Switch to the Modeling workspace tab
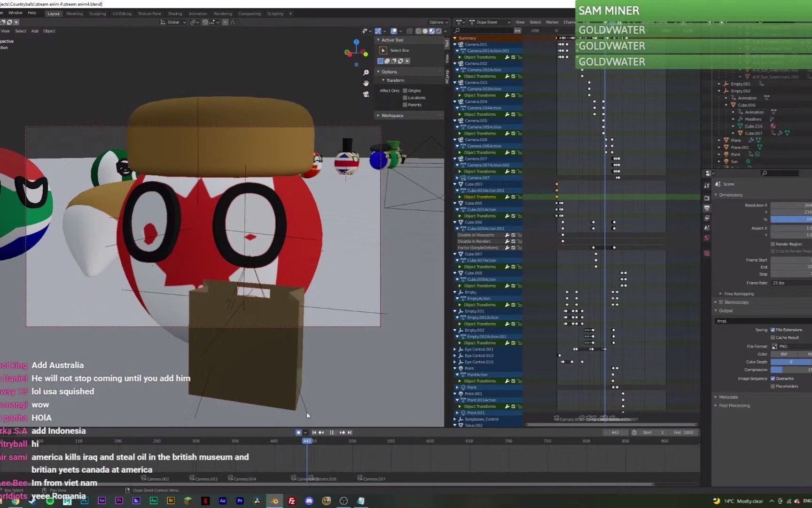812x508 pixels. pyautogui.click(x=74, y=14)
